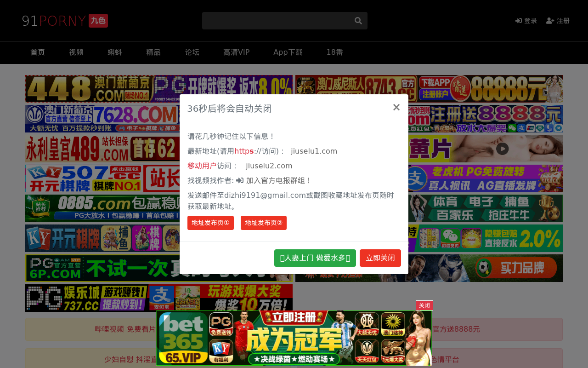588x368 pixels.
Task: Open the 91PORNY site logo
Action: point(65,21)
